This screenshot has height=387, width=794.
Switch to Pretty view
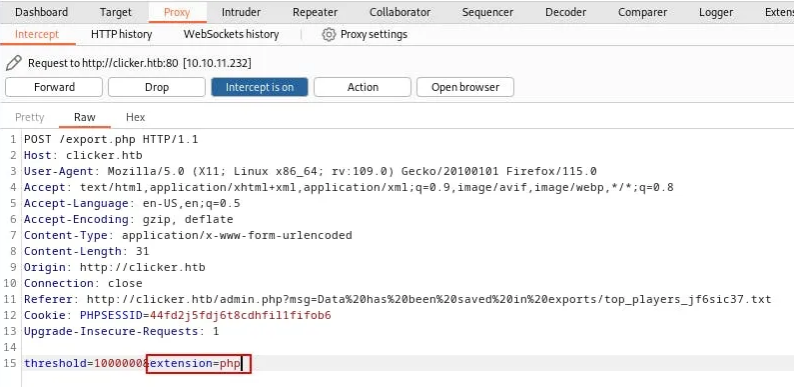coord(30,117)
